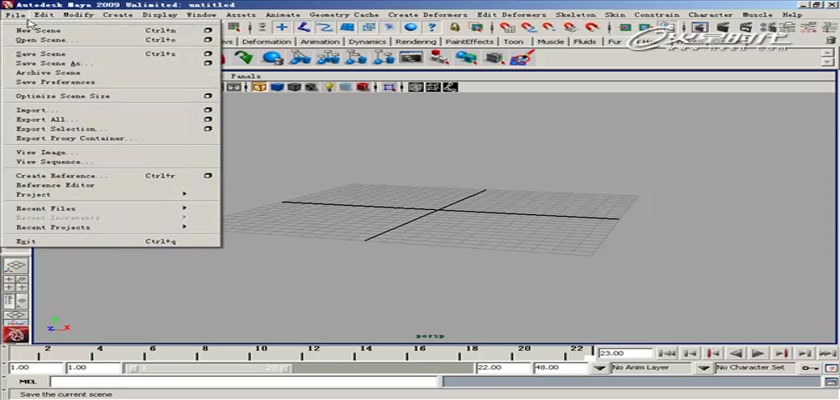Screen dimensions: 840x400
Task: Click the 48.00 animation end field
Action: (x=561, y=368)
